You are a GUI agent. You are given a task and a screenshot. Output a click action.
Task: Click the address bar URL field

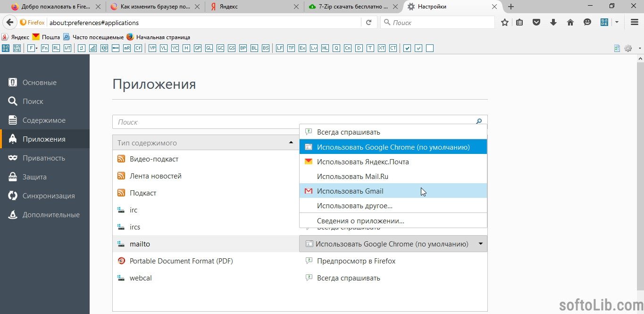click(204, 22)
